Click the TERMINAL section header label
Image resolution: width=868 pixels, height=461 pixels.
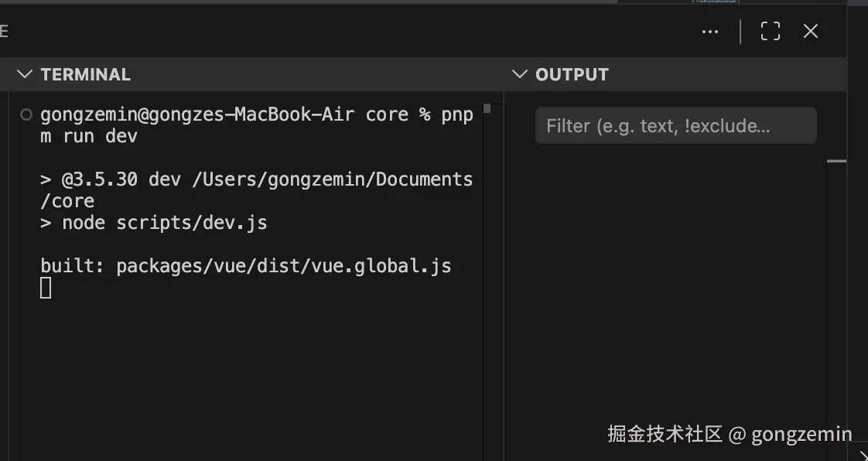(x=85, y=74)
